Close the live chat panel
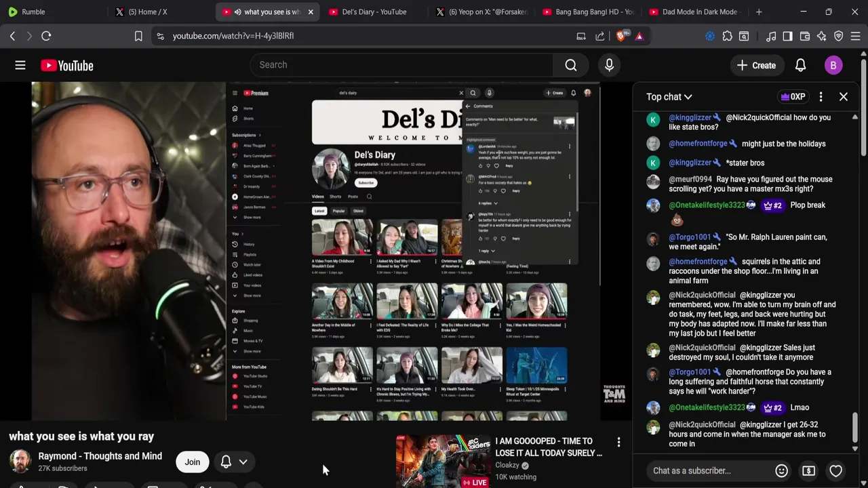868x488 pixels. point(844,97)
